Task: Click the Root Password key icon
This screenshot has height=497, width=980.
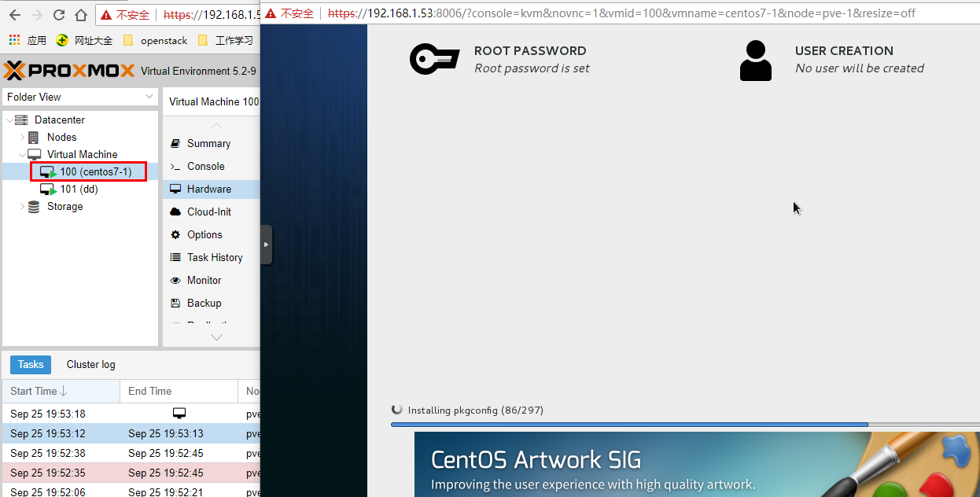Action: click(x=435, y=58)
